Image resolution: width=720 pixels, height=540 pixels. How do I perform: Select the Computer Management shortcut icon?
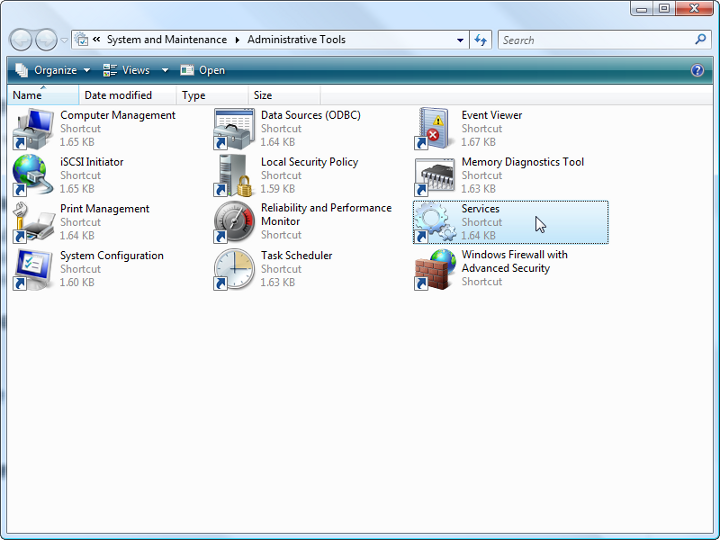coord(33,129)
